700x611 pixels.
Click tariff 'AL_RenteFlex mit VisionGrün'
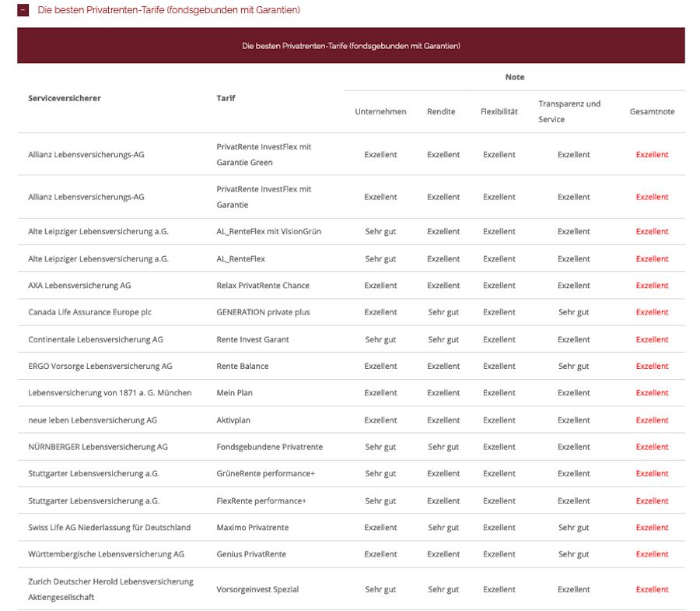[269, 231]
